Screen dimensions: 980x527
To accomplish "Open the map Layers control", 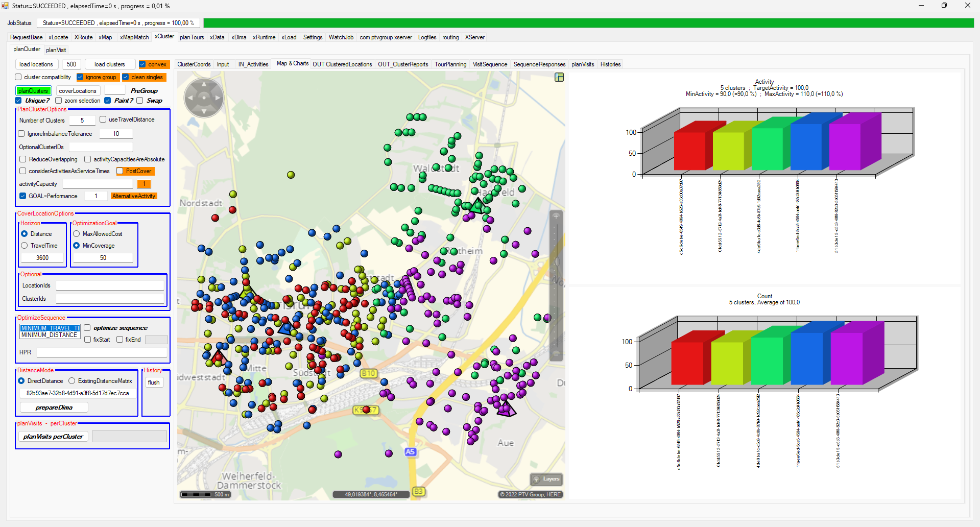I will click(546, 479).
